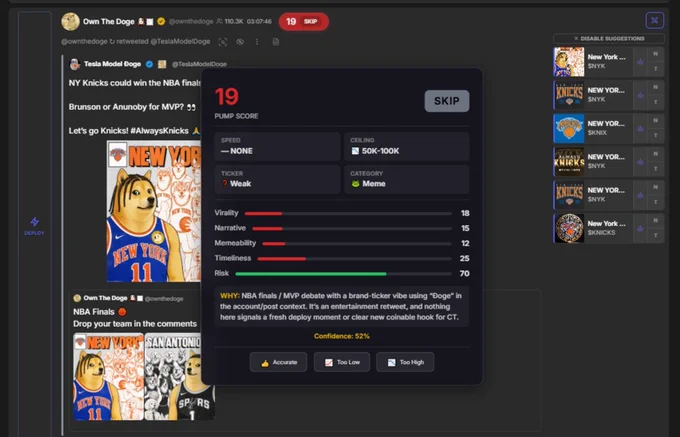
Task: Open the San Antonio Spurs doge image
Action: 180,376
